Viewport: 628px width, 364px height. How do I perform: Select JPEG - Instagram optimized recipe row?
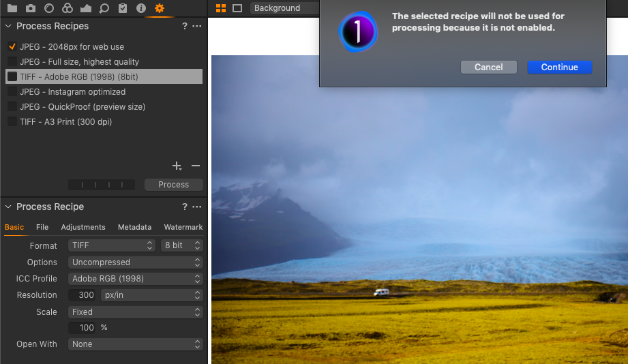click(104, 92)
